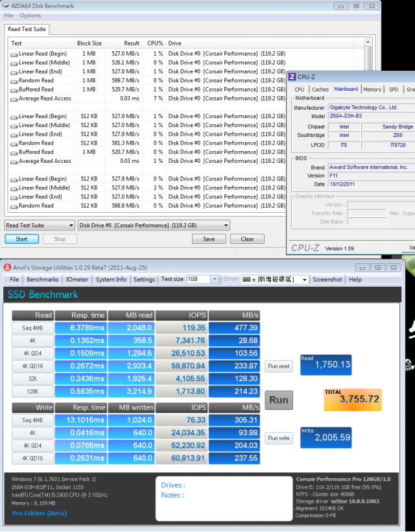The width and height of the screenshot is (415, 532).
Task: Click the Random Read 581.3 MB/s row
Action: [x=147, y=143]
